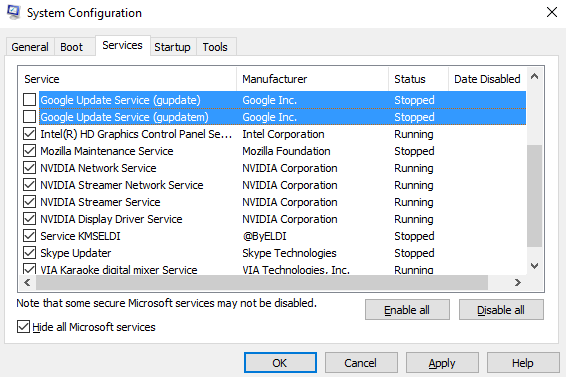Check the Google Update Service (gupdatem) checkbox
Image resolution: width=566 pixels, height=377 pixels.
(29, 117)
